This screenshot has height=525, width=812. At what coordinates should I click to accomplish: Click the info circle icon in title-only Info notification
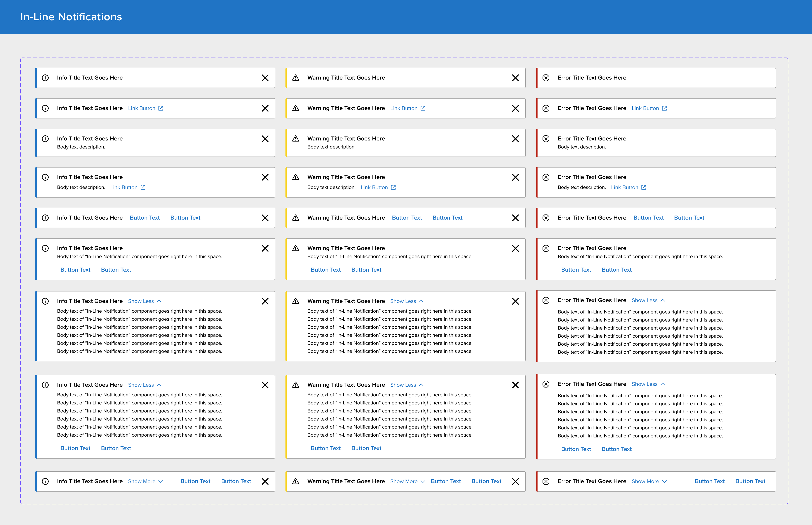click(x=45, y=78)
